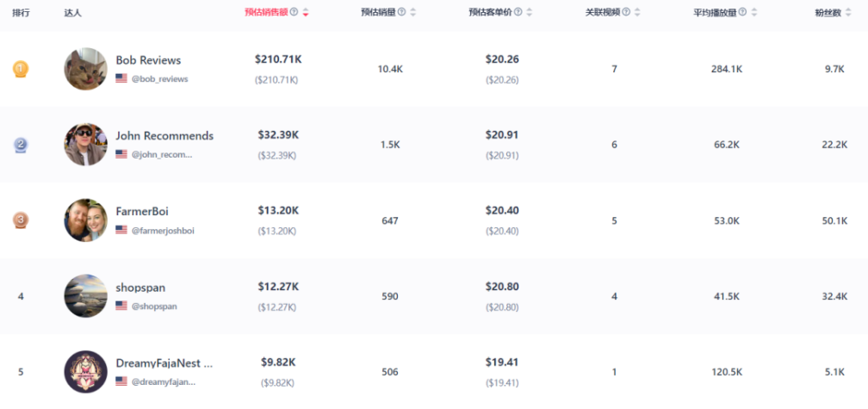This screenshot has width=868, height=409.
Task: Sort by 关联视频 using its arrows
Action: click(637, 12)
